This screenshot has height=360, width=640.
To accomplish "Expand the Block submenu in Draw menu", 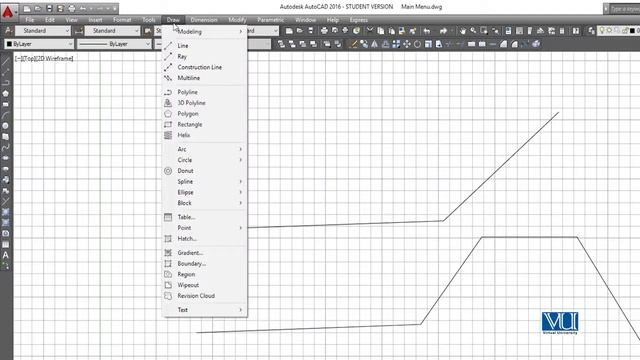I will click(x=204, y=203).
